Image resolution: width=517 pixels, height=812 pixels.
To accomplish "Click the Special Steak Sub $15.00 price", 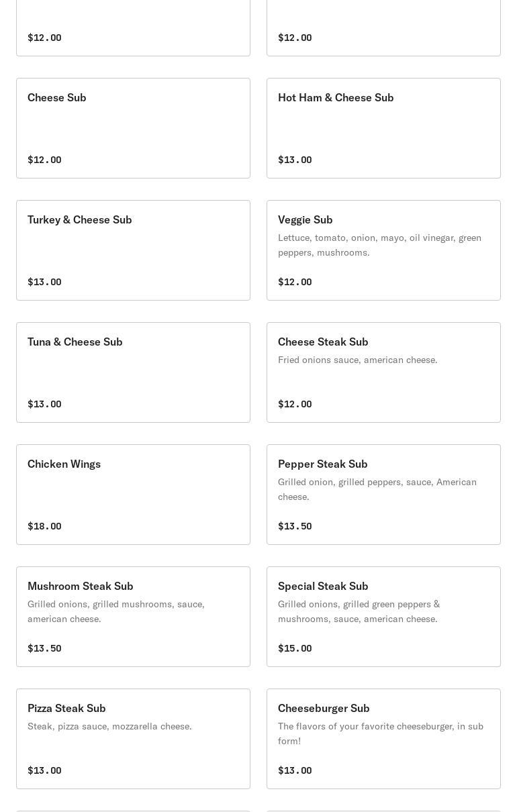I will (295, 648).
